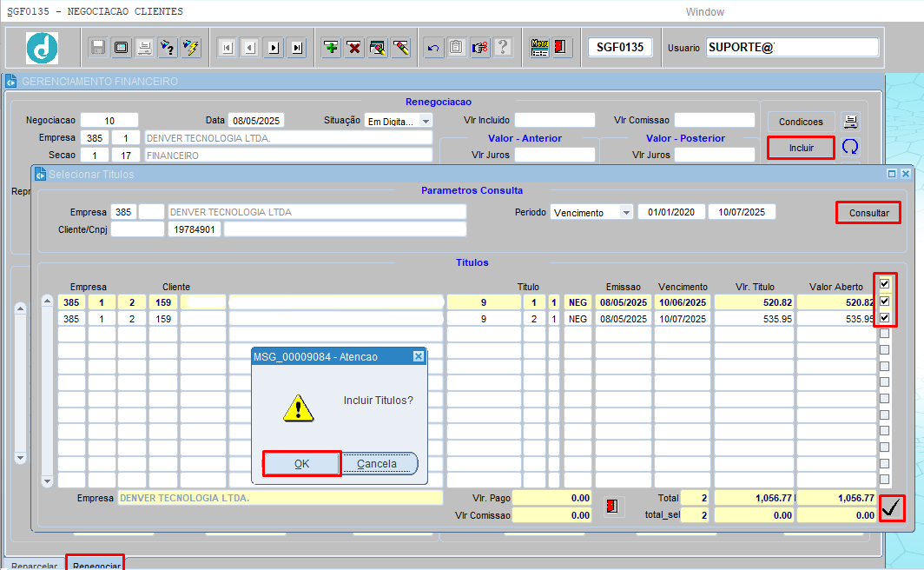
Task: Expand the Periodo Vencimento dropdown
Action: [x=626, y=212]
